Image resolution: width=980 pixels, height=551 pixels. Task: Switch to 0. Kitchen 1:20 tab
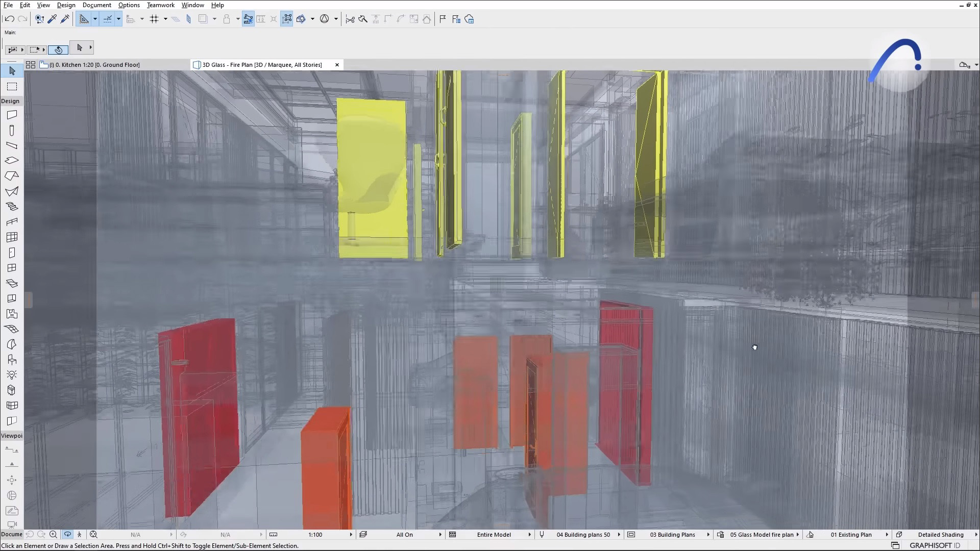click(x=94, y=65)
